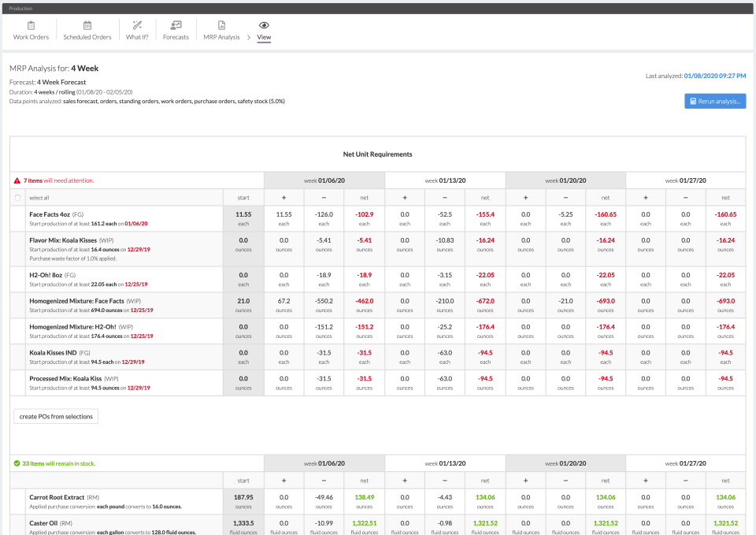The image size is (756, 535).
Task: Click Face Facts 4oz start value 11.55
Action: [243, 214]
